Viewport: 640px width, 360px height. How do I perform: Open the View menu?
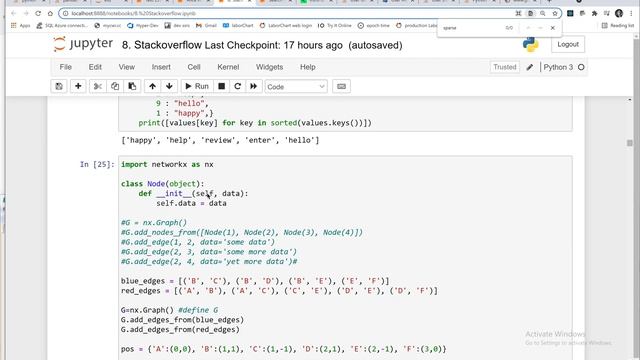[x=127, y=67]
